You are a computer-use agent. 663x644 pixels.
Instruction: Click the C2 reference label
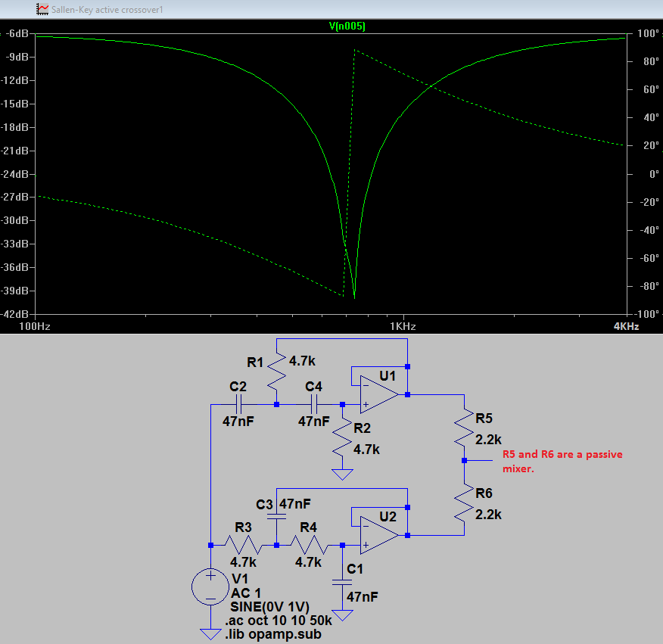pyautogui.click(x=238, y=387)
